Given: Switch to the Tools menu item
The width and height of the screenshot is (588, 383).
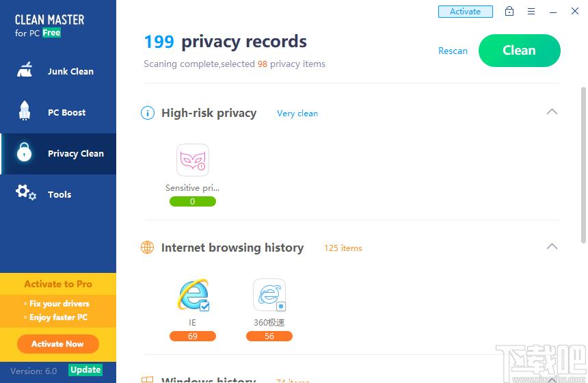Looking at the screenshot, I should point(58,194).
